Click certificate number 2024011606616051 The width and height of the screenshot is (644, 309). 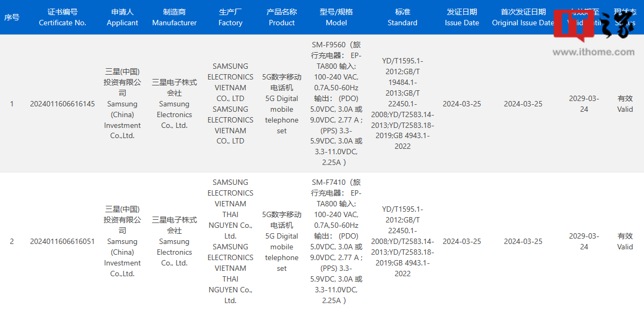62,241
